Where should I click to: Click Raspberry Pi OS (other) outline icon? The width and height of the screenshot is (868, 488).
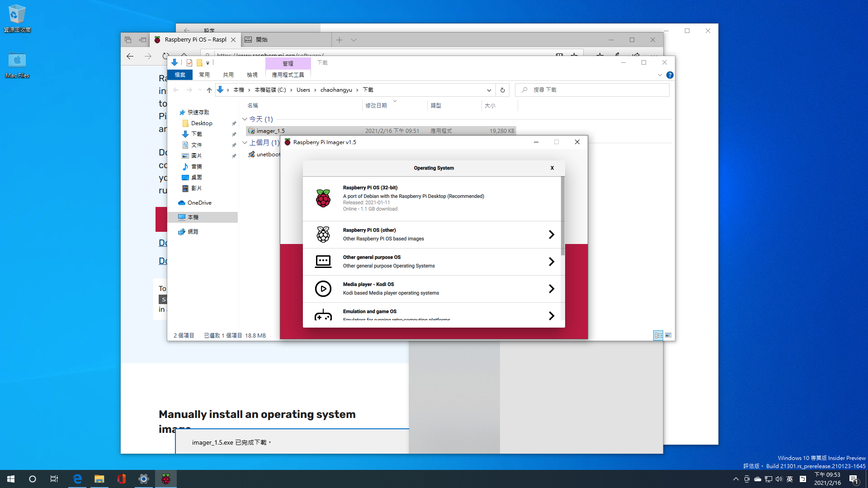(x=323, y=235)
